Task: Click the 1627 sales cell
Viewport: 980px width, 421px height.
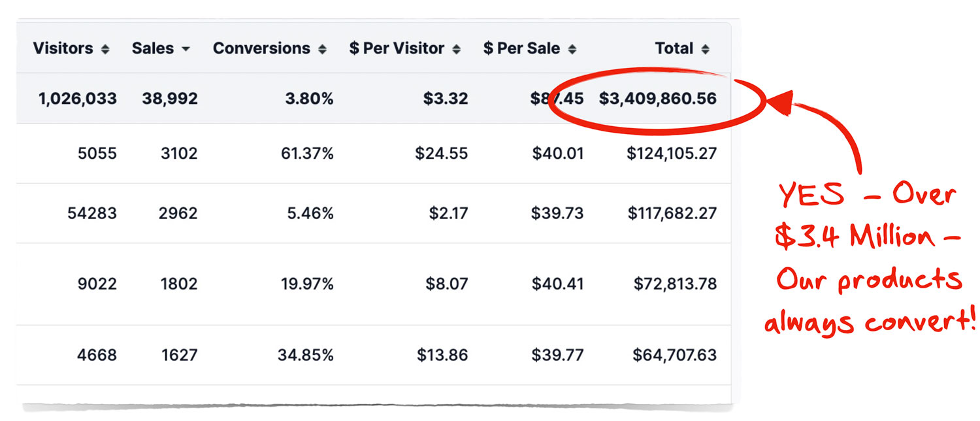Action: click(179, 355)
